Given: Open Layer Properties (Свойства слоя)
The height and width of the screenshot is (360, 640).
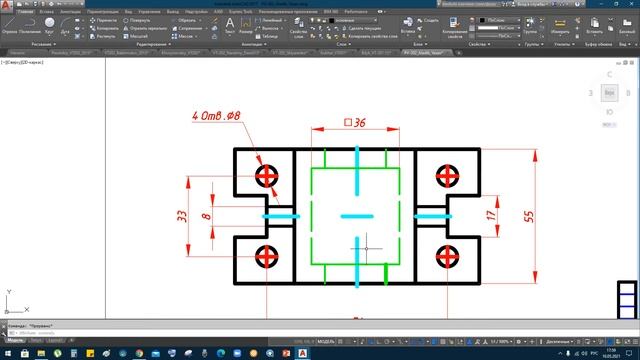Looking at the screenshot, I should [298, 27].
